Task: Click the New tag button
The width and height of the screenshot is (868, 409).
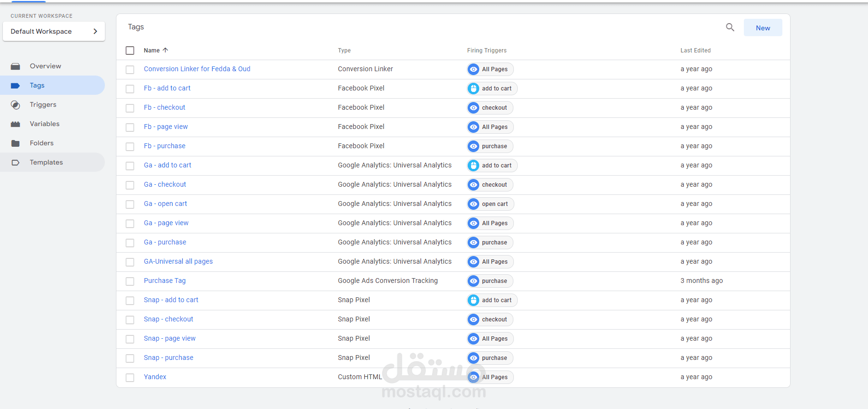Action: (763, 27)
